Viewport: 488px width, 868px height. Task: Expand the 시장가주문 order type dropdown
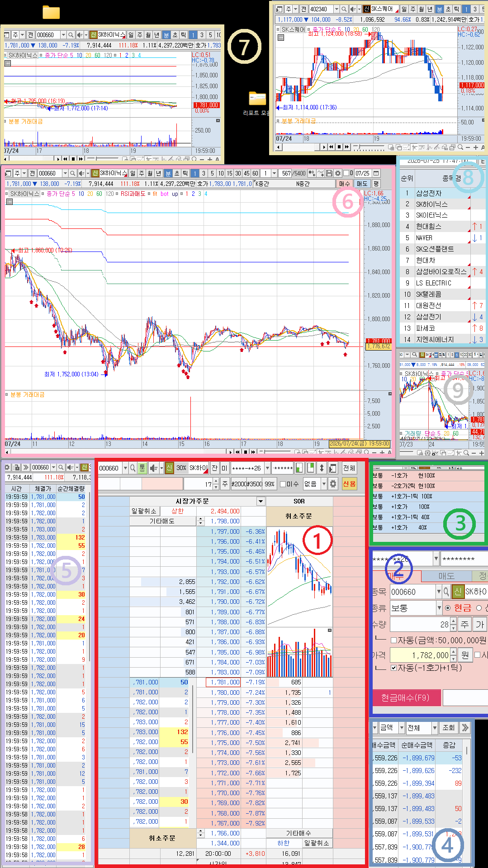(261, 501)
